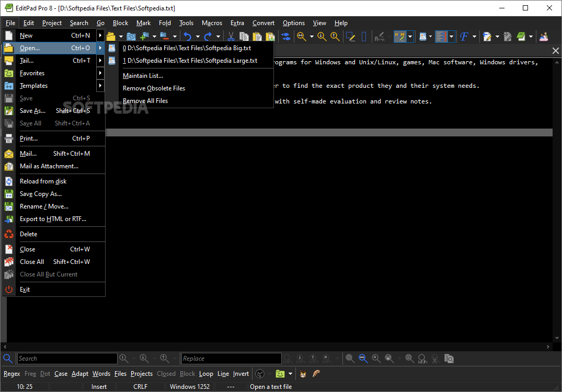Click the green notebook icon in toolbar
This screenshot has width=562, height=392.
point(521,36)
